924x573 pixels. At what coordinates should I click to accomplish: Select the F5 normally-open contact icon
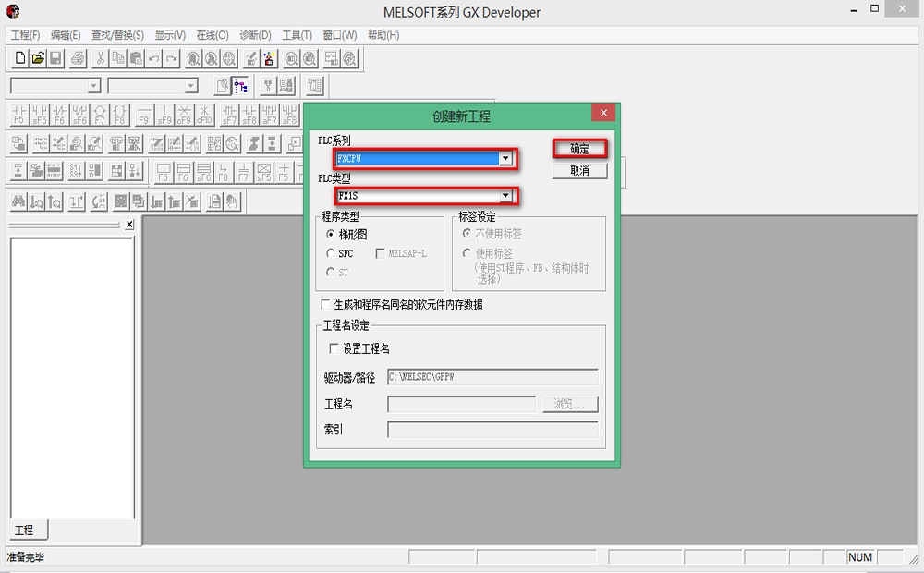pyautogui.click(x=19, y=115)
